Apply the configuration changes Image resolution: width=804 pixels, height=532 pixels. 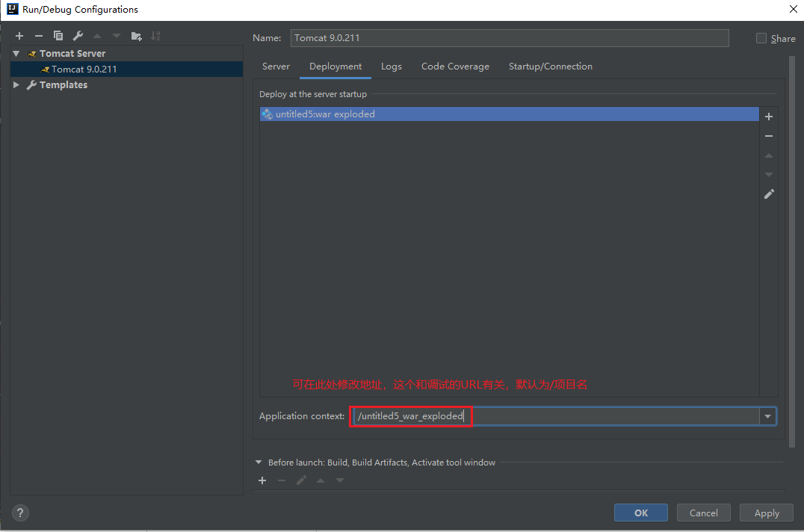[x=767, y=513]
